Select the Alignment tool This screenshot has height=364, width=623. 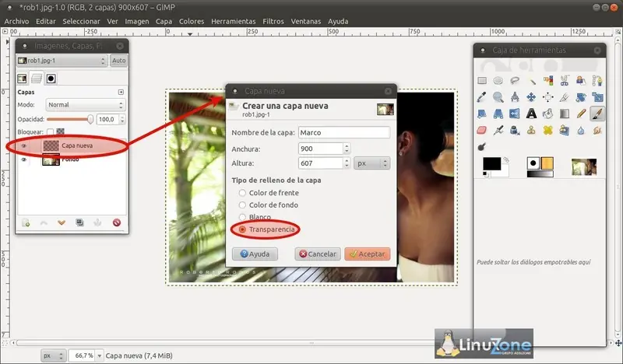tap(548, 97)
